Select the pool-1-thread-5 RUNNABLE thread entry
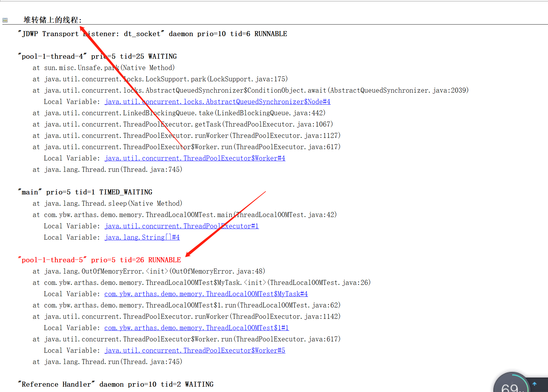Image resolution: width=548 pixels, height=392 pixels. point(99,260)
